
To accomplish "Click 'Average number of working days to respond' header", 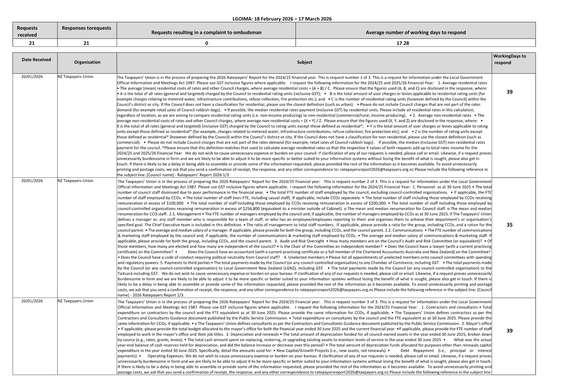I will (x=416, y=31).
